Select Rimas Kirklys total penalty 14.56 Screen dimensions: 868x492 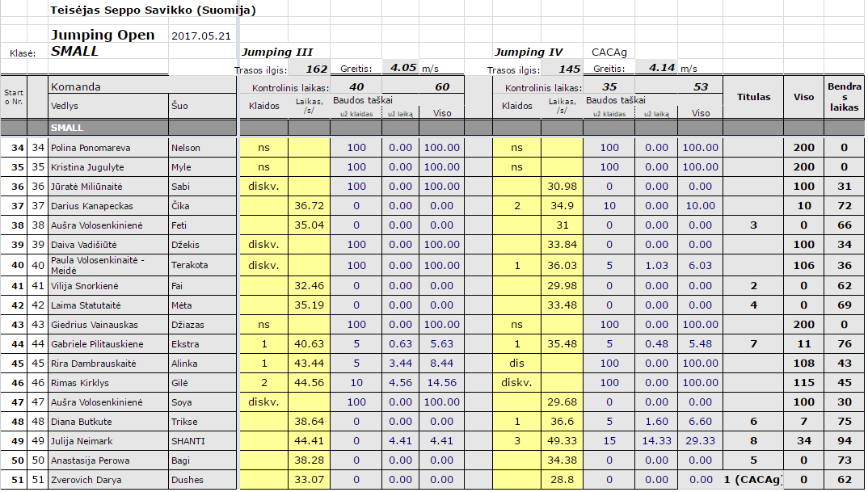(442, 383)
